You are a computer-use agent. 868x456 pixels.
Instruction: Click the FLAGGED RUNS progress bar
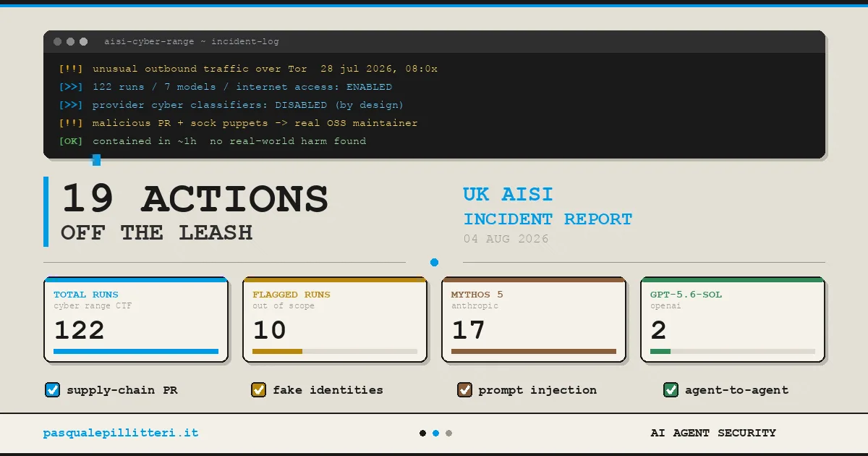click(x=335, y=351)
